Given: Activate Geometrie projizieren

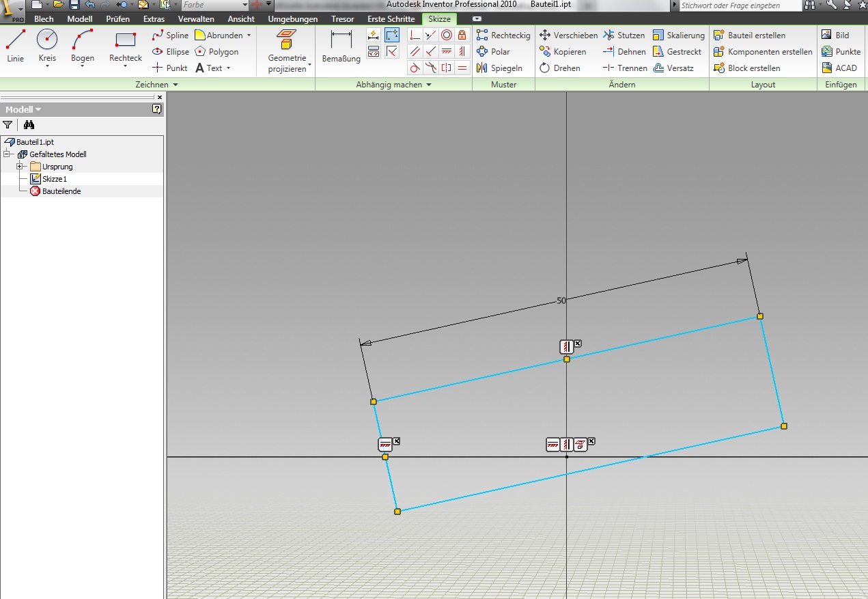Looking at the screenshot, I should tap(288, 51).
